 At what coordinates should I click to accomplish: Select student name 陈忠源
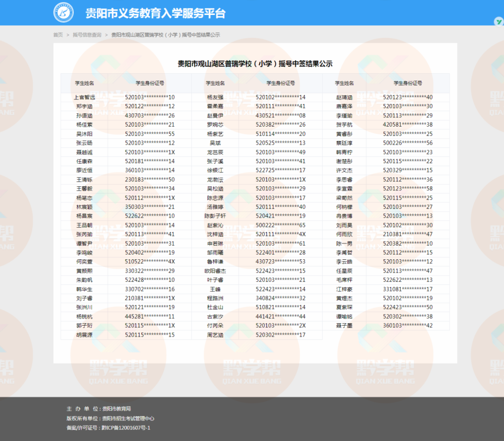[215, 198]
